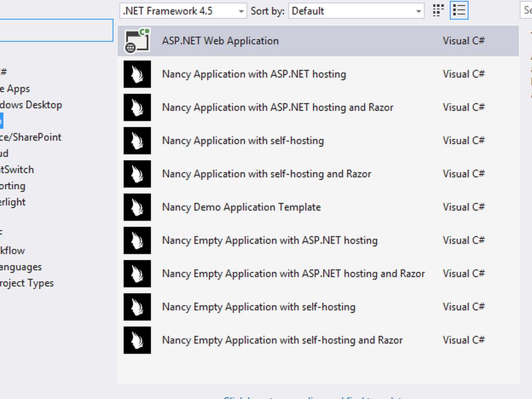Select ASP.NET Web Application template name

pyautogui.click(x=220, y=41)
